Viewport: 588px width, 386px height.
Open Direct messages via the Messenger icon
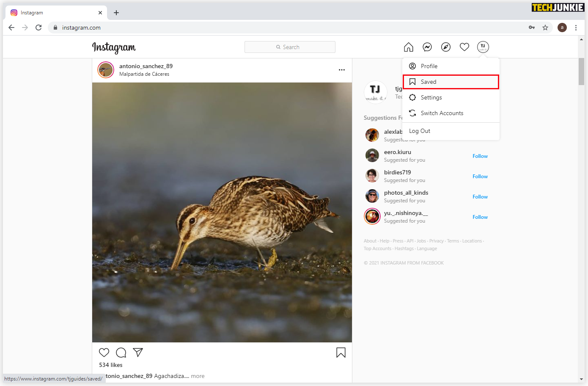(x=427, y=47)
